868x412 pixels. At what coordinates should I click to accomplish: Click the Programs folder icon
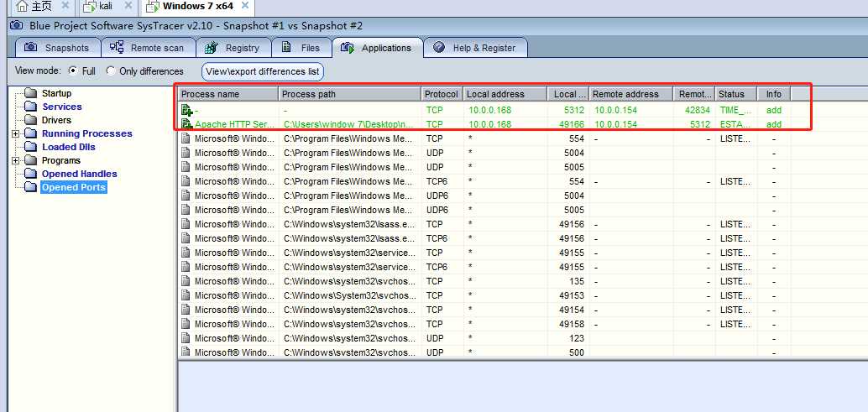point(31,160)
